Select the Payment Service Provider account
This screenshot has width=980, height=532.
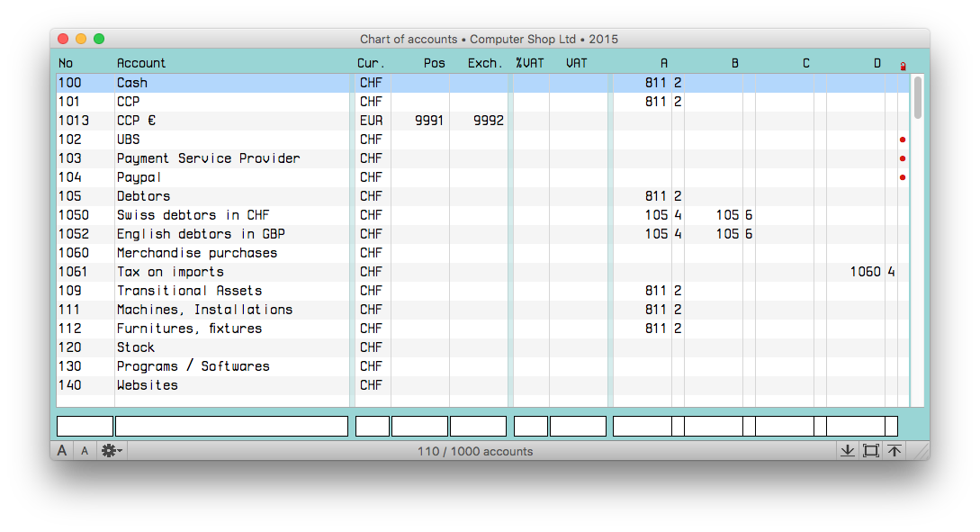(208, 158)
